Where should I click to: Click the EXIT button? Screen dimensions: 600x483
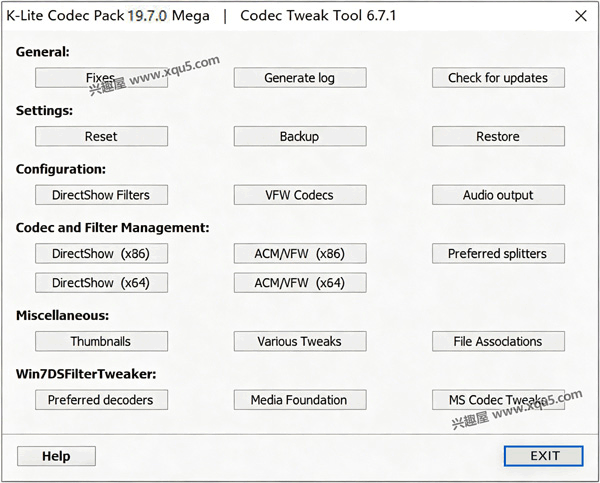tap(544, 456)
